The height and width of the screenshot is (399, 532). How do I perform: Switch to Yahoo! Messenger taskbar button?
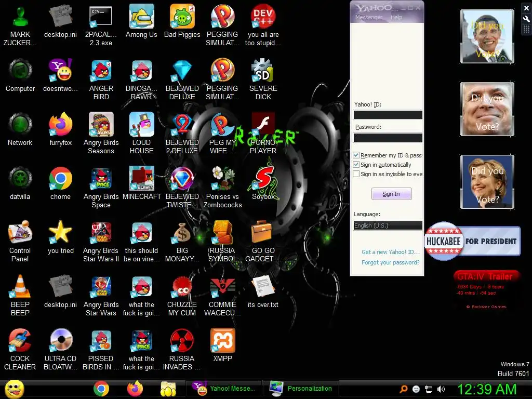click(223, 389)
